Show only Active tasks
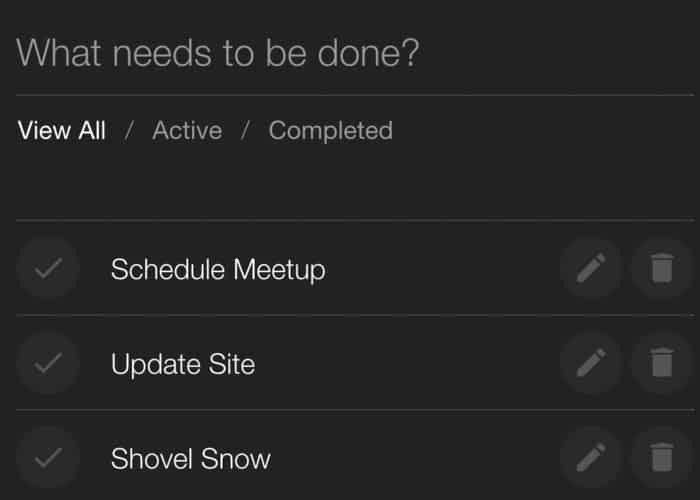 click(x=187, y=131)
